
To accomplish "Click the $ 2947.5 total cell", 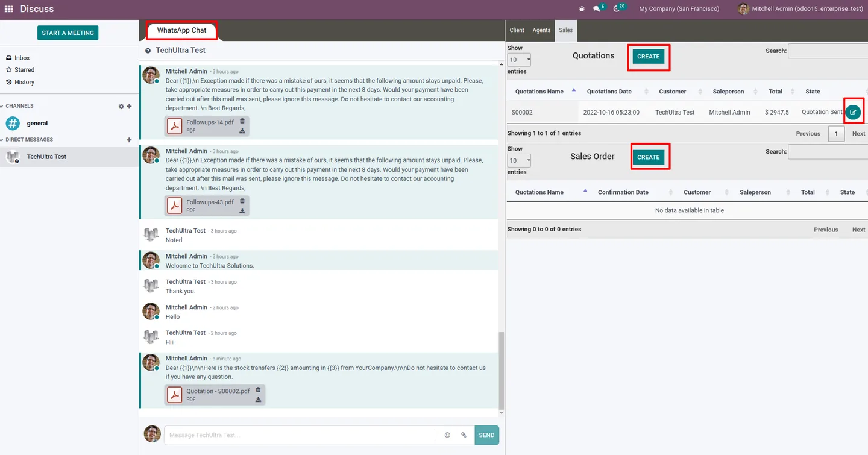I will coord(776,112).
